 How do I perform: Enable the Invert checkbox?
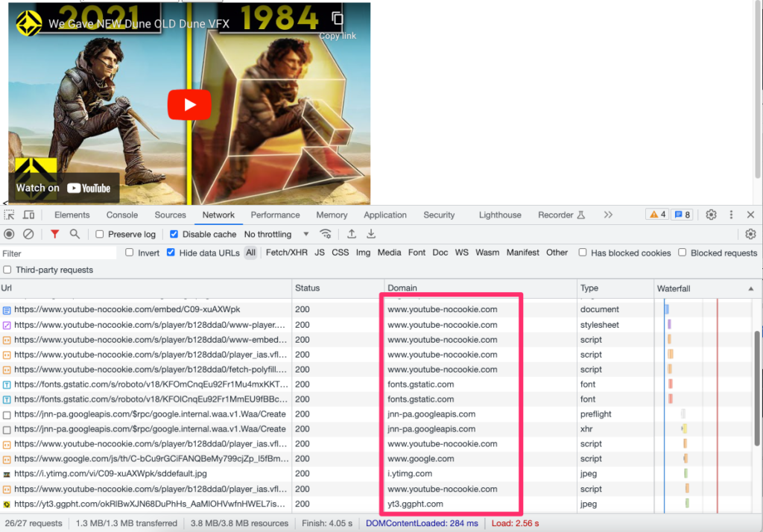pyautogui.click(x=130, y=252)
